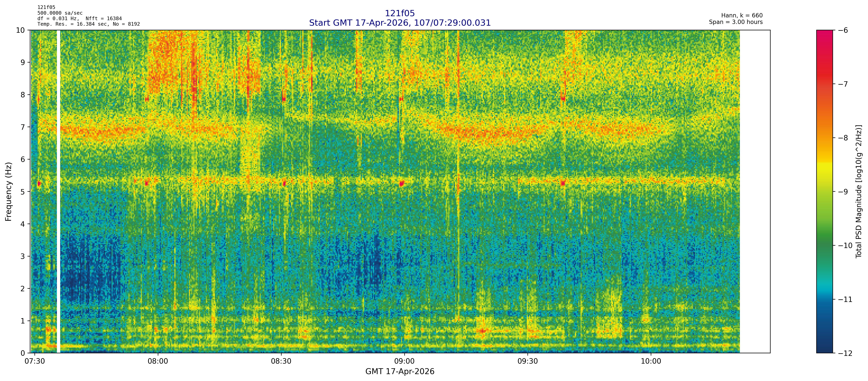Click the 10:00 time axis tick label
The width and height of the screenshot is (868, 381).
coord(651,361)
